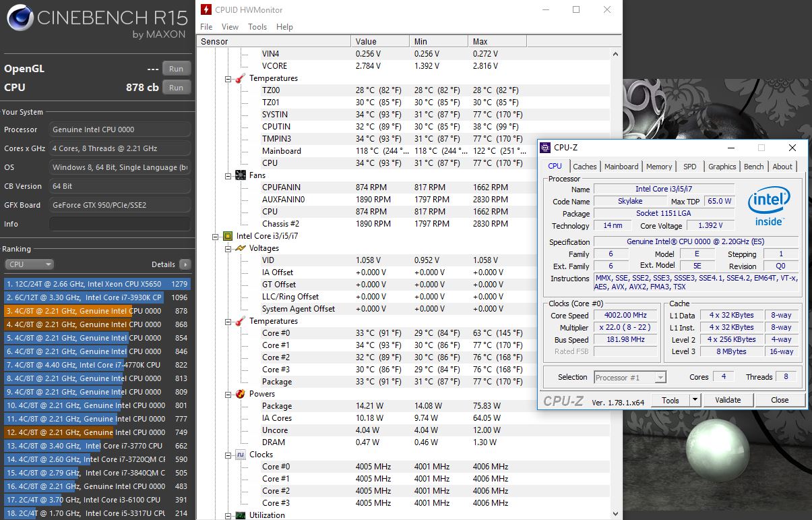Collapse the Voltages node under Intel Core
812x520 pixels.
pyautogui.click(x=228, y=248)
